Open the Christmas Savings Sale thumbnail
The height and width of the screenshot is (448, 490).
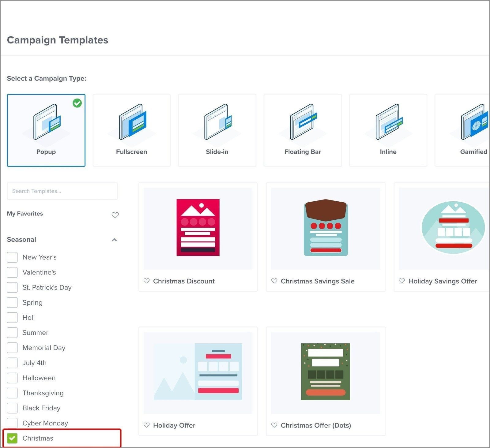pos(326,229)
